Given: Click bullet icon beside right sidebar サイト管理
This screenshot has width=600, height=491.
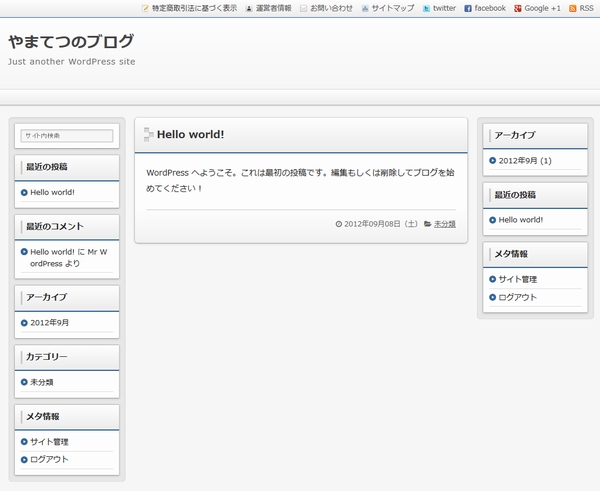Looking at the screenshot, I should coord(492,279).
